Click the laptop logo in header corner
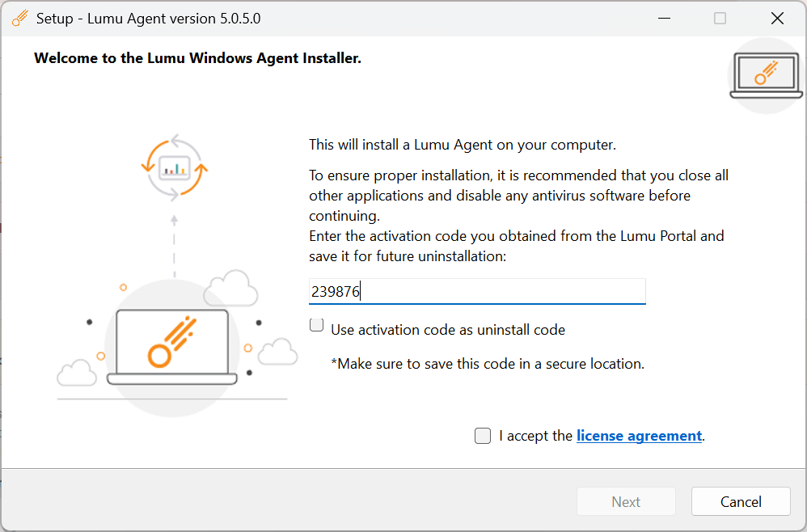807x532 pixels. click(766, 76)
